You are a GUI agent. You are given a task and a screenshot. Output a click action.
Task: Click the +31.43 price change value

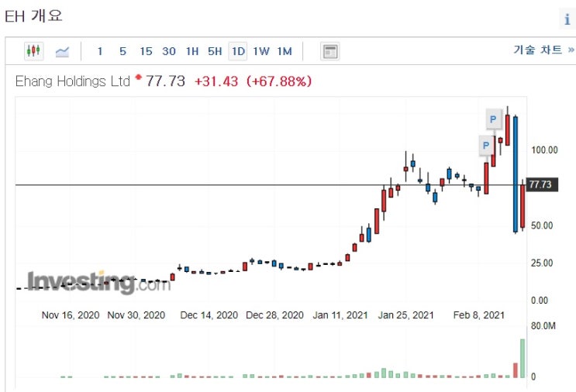(x=216, y=81)
